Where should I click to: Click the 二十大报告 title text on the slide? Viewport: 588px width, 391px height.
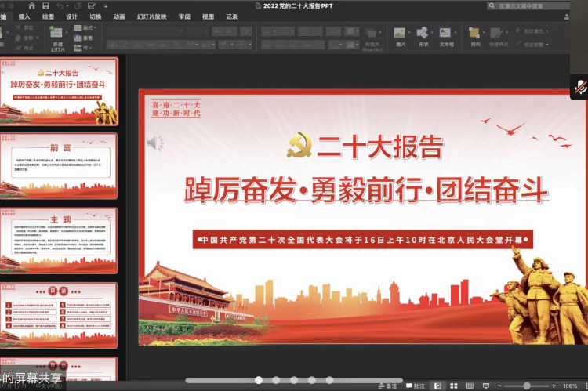coord(380,147)
